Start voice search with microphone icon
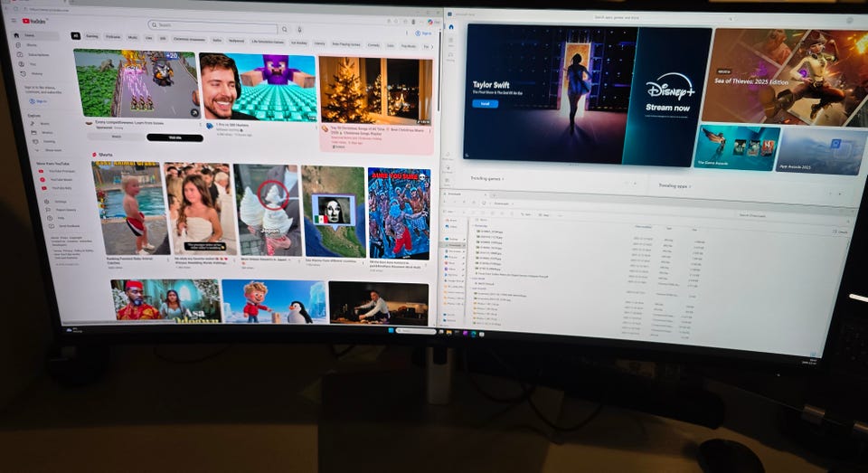868x473 pixels. tap(299, 29)
